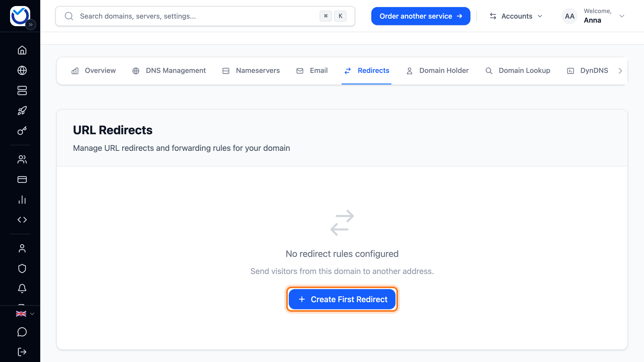Image resolution: width=644 pixels, height=362 pixels.
Task: Expand the Welcome Anna user menu
Action: point(593,16)
